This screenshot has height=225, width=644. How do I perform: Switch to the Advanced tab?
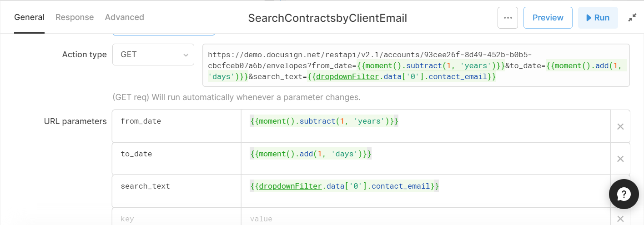pos(125,17)
